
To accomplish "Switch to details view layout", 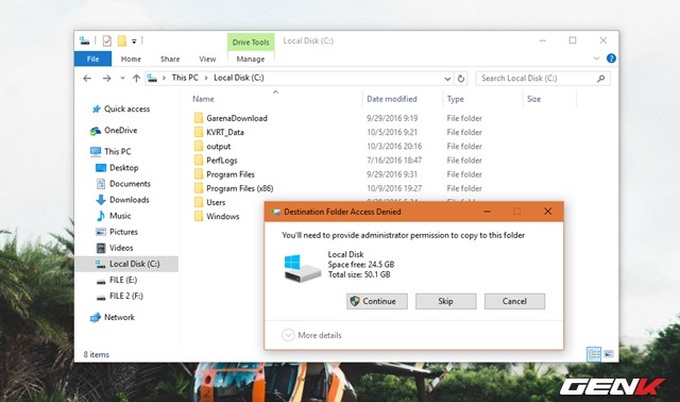I will pos(594,353).
